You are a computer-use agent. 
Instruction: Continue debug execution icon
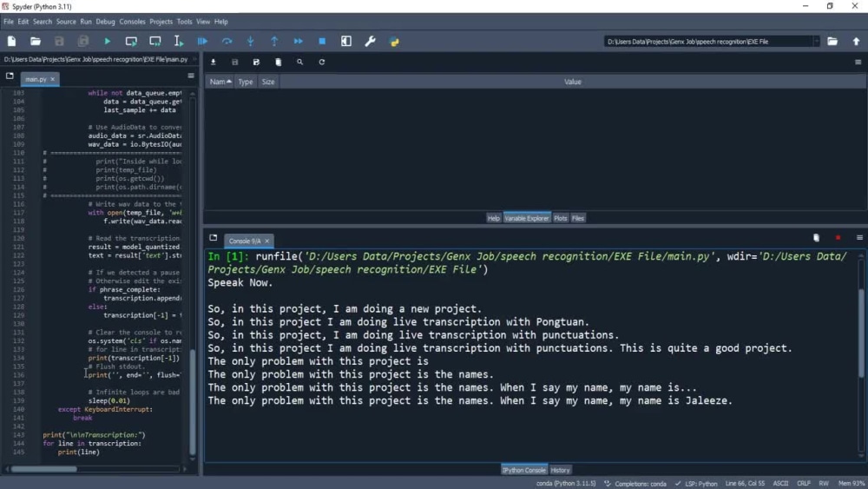[x=299, y=42]
